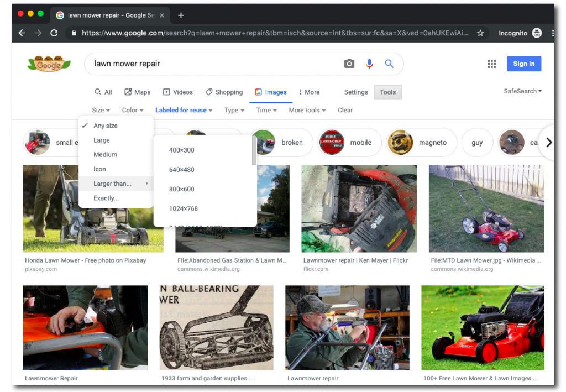Toggle the Tools button
Screen dimensions: 566x392
tap(387, 92)
